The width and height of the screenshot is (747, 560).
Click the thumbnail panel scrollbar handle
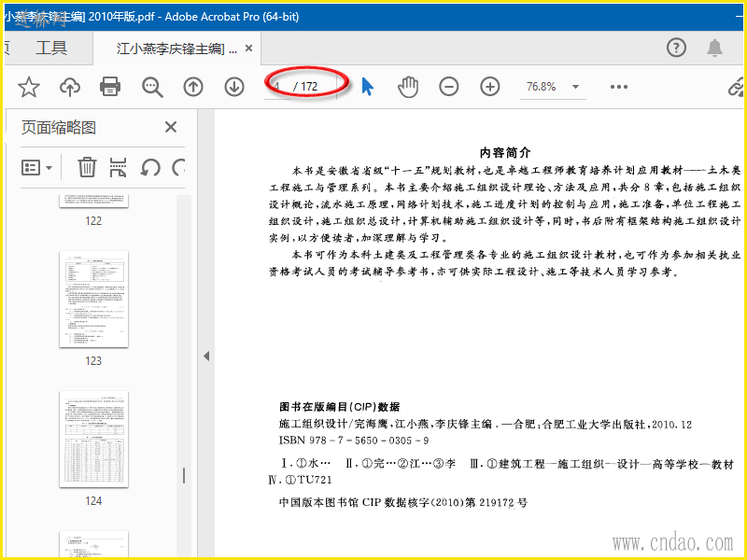184,475
